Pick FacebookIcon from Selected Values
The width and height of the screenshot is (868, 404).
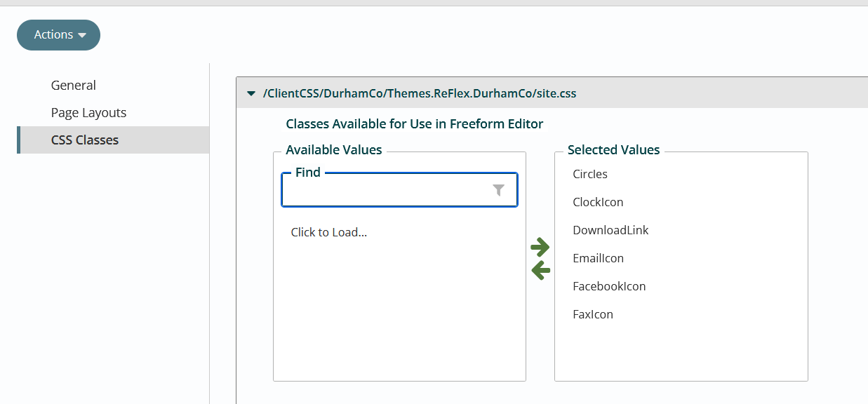tap(609, 286)
